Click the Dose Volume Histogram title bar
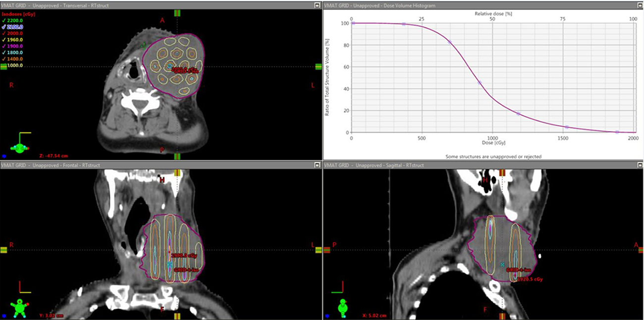 pyautogui.click(x=471, y=5)
